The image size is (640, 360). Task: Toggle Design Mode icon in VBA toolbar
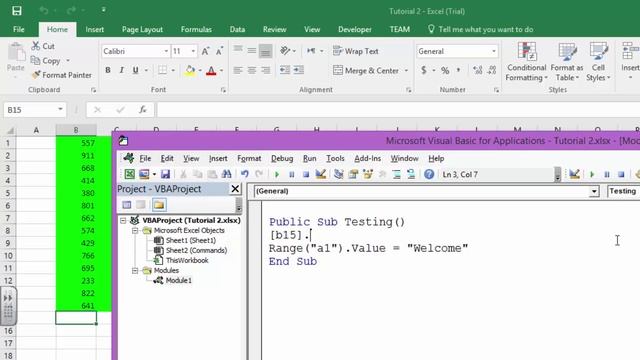click(x=320, y=174)
